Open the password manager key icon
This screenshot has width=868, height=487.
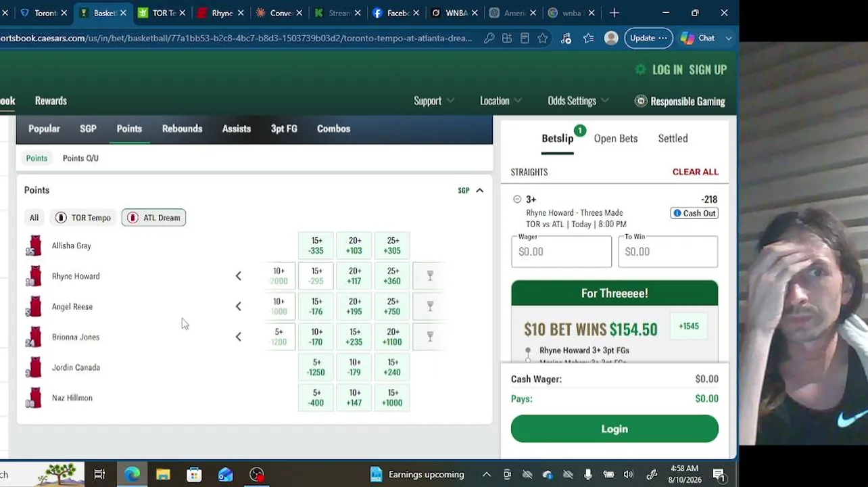click(489, 39)
